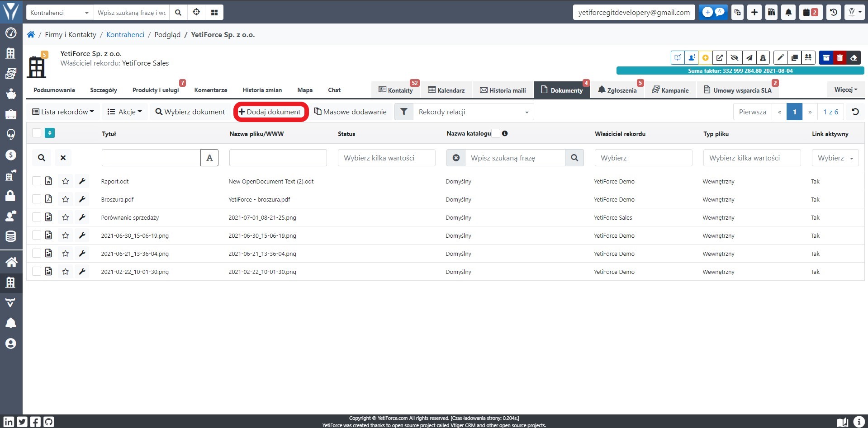Click the Dodaj dokument button
This screenshot has height=428, width=868.
[270, 112]
